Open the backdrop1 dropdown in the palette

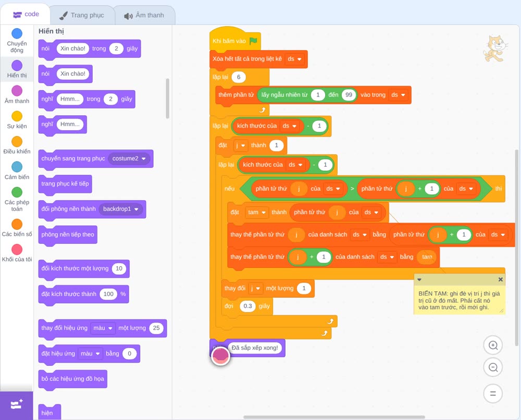click(x=121, y=209)
